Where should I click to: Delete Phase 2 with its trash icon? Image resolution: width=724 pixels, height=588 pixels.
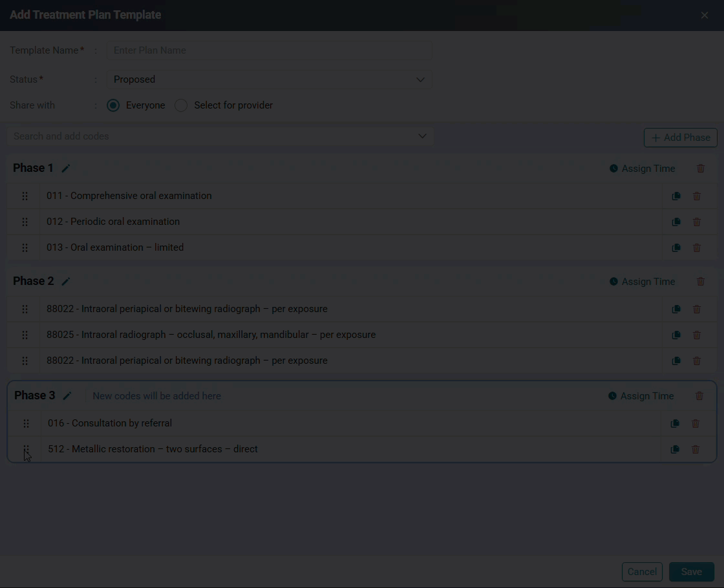701,282
